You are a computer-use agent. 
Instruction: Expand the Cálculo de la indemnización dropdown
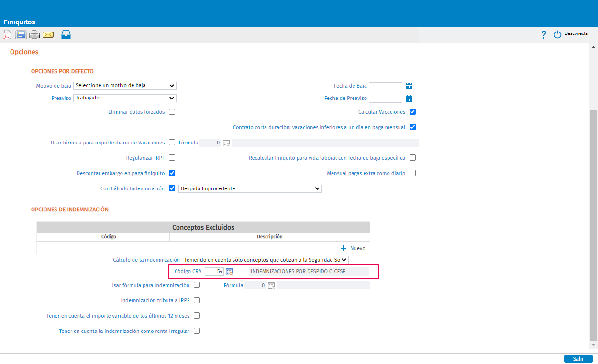[x=265, y=260]
